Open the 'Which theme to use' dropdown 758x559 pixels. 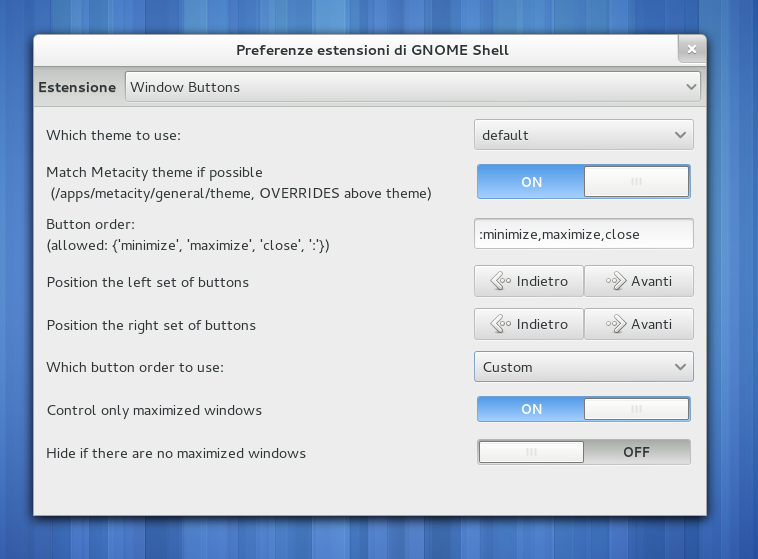[583, 135]
